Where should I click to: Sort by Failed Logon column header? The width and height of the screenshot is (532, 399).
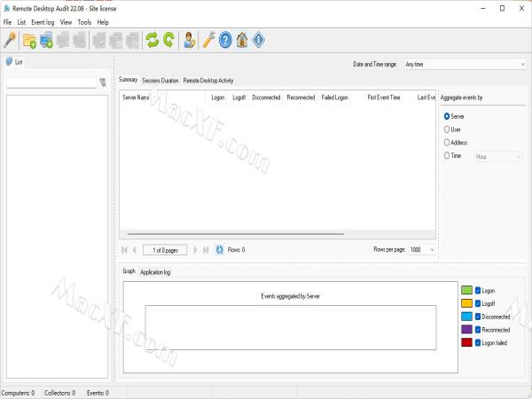(334, 98)
